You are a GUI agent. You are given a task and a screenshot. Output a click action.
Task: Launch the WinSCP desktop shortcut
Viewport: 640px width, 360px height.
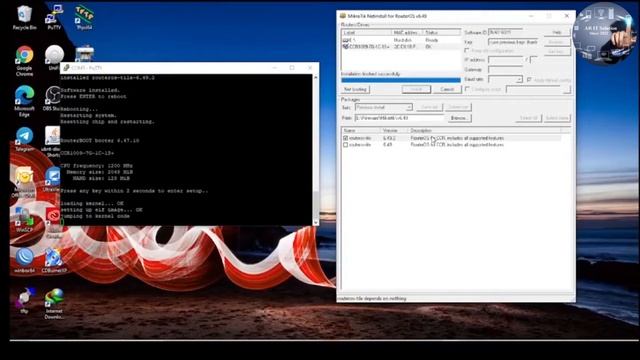[24, 220]
